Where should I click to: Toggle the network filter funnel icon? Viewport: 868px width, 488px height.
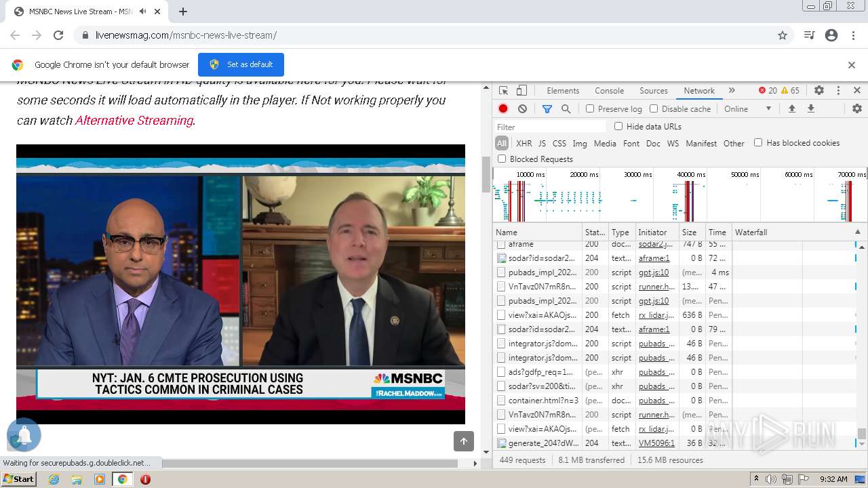tap(547, 108)
